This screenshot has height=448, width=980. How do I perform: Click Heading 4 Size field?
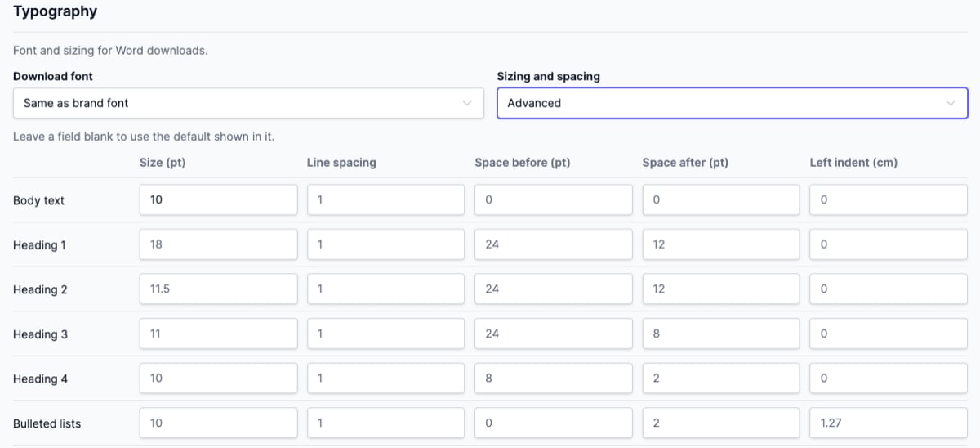[219, 379]
